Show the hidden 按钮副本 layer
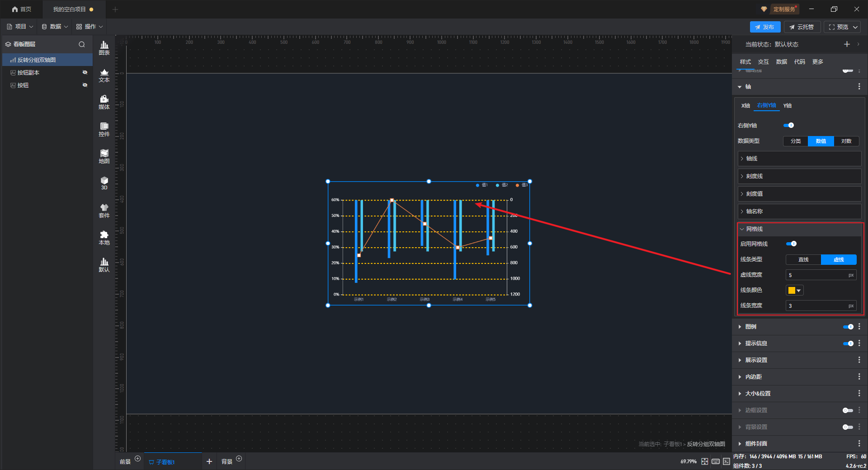The width and height of the screenshot is (868, 470). pyautogui.click(x=85, y=72)
